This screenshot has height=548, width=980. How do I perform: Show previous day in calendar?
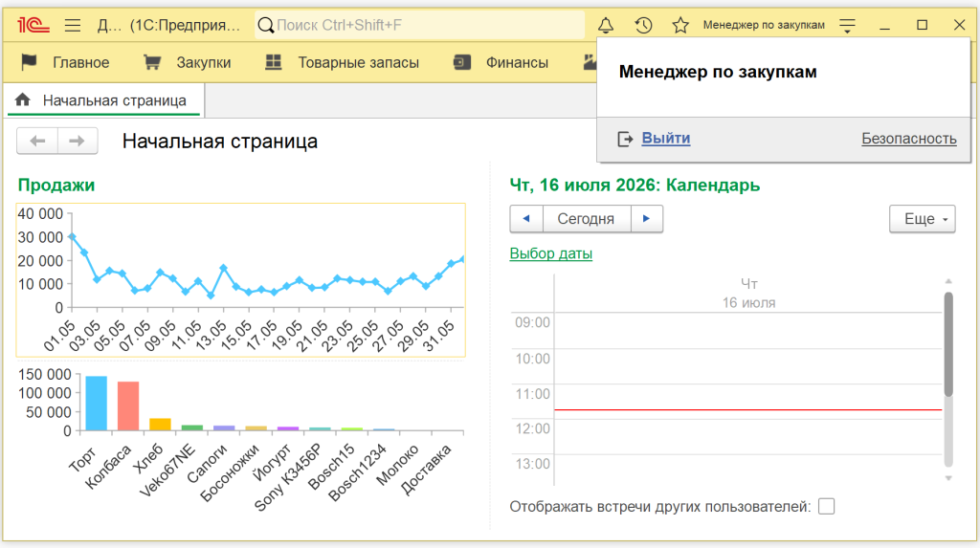[x=526, y=219]
